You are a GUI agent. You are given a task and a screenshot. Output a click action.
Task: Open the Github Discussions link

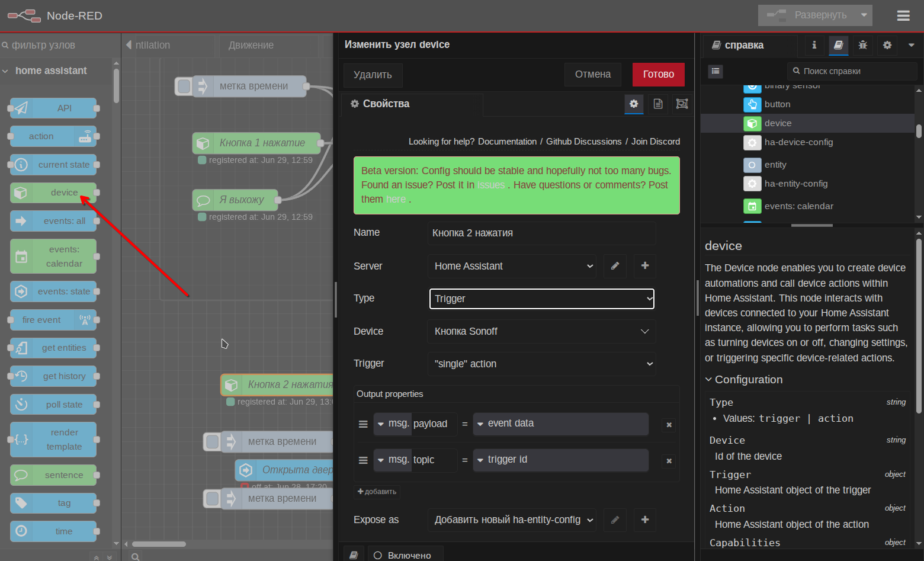tap(583, 142)
